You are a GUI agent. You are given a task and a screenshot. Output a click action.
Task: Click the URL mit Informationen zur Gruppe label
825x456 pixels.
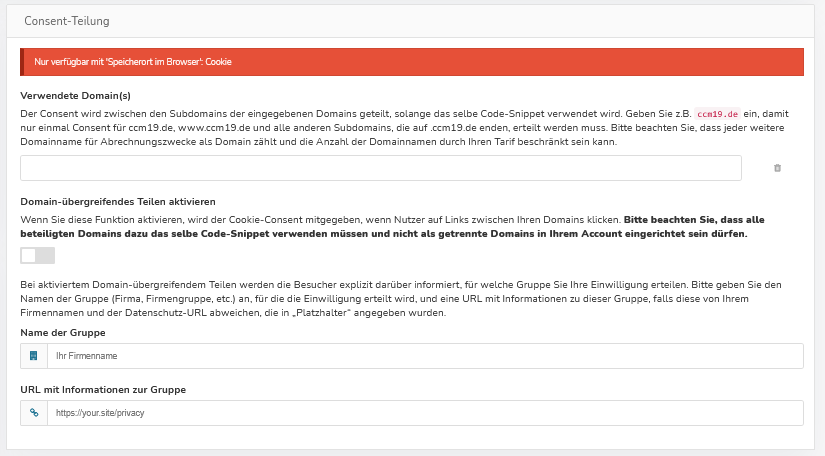[x=103, y=389]
